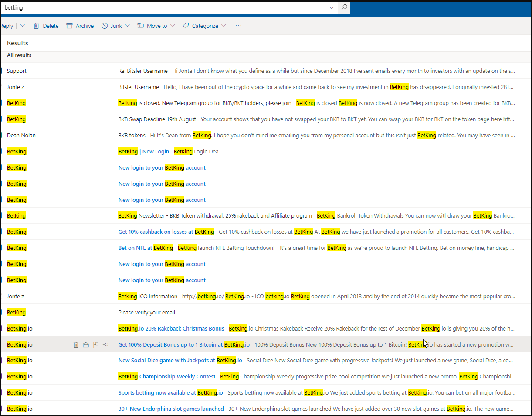Image resolution: width=532 pixels, height=416 pixels.
Task: Pin the 100% Deposit Bonus email
Action: coord(106,344)
